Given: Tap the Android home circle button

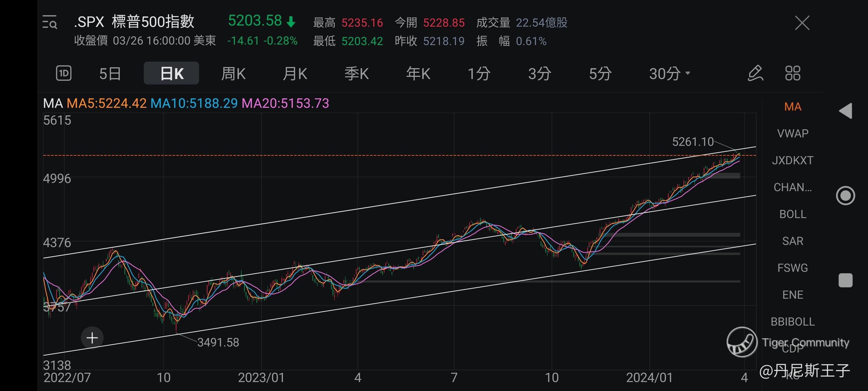Looking at the screenshot, I should point(845,196).
